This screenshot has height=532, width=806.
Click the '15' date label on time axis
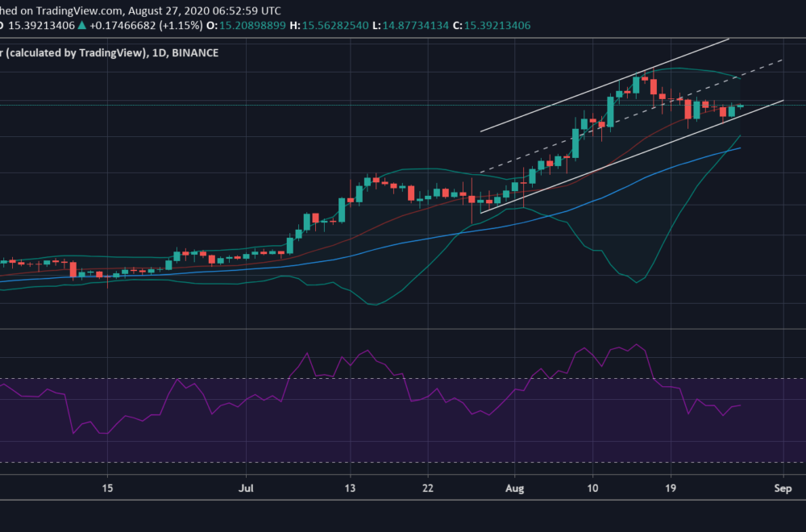(107, 488)
